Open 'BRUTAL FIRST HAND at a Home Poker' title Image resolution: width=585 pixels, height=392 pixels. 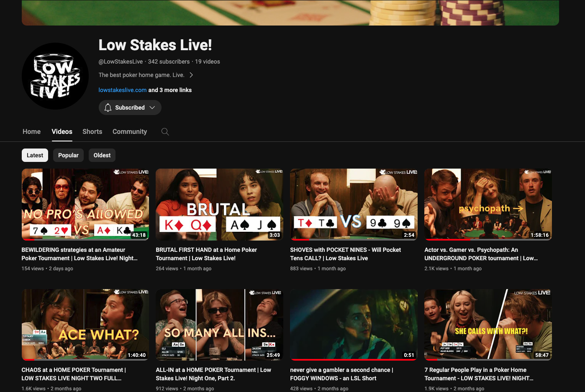click(206, 254)
